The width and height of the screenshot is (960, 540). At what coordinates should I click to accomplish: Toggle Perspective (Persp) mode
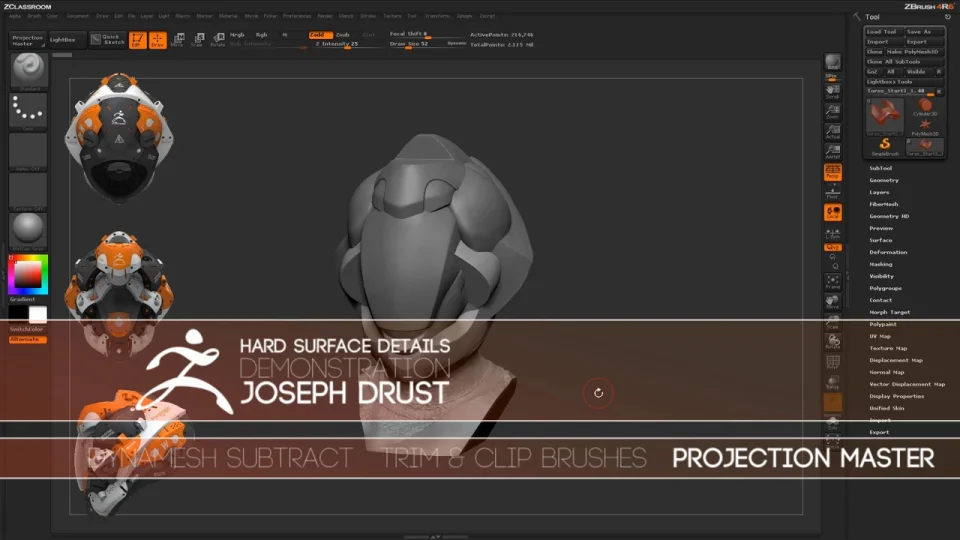833,173
